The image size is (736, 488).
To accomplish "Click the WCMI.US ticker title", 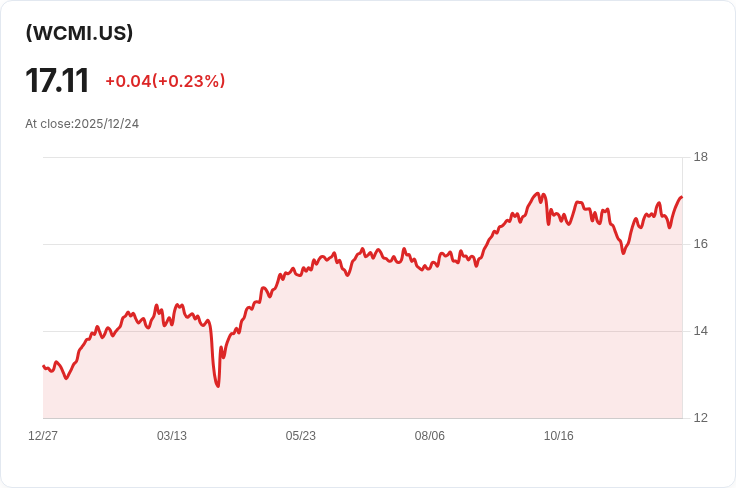I will coord(79,33).
